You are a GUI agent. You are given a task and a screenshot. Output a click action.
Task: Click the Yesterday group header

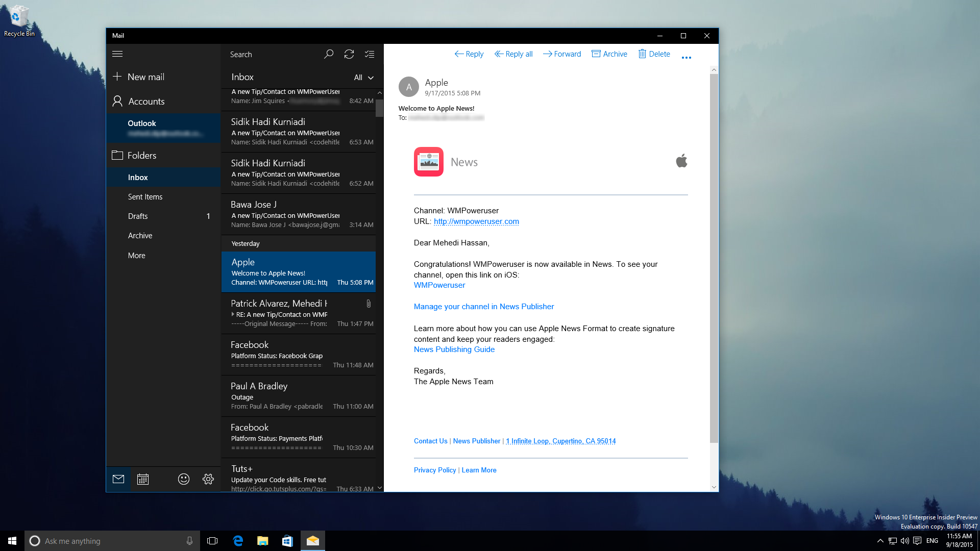(299, 243)
